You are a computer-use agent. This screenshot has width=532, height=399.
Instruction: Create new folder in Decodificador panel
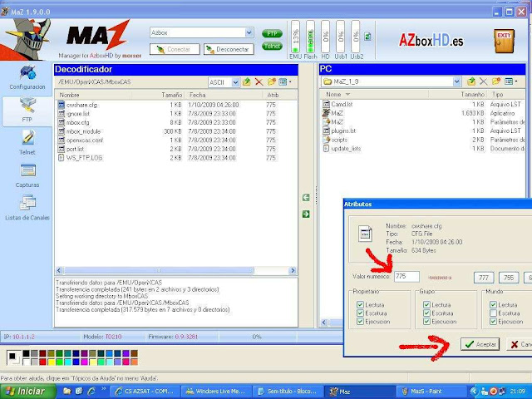pos(271,81)
